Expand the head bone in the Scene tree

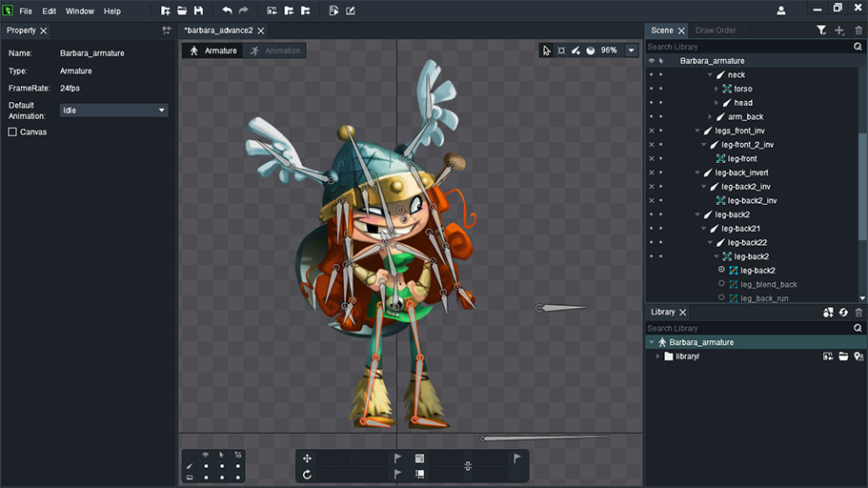pos(717,103)
